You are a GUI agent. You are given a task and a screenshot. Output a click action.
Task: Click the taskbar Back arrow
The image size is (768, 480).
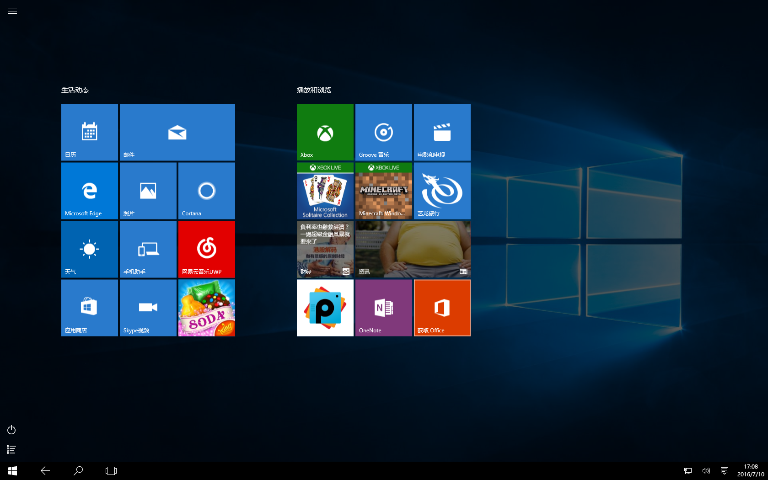45,471
